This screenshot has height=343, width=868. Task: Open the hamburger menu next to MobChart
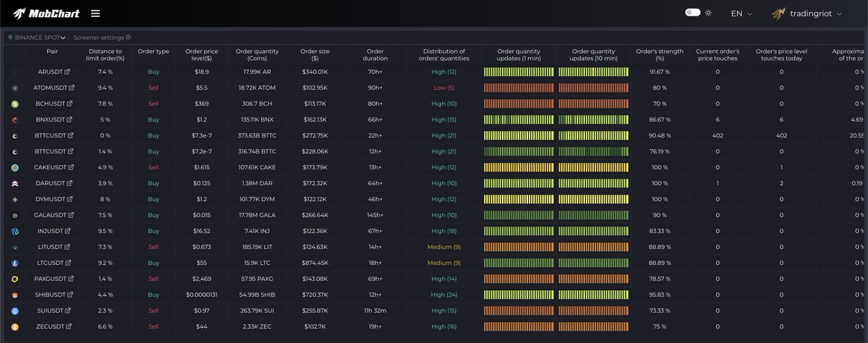click(x=95, y=13)
